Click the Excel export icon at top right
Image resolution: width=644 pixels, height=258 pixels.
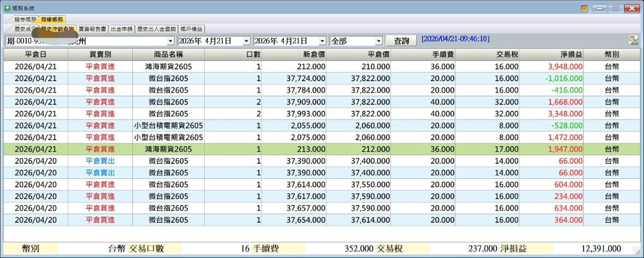tap(633, 40)
